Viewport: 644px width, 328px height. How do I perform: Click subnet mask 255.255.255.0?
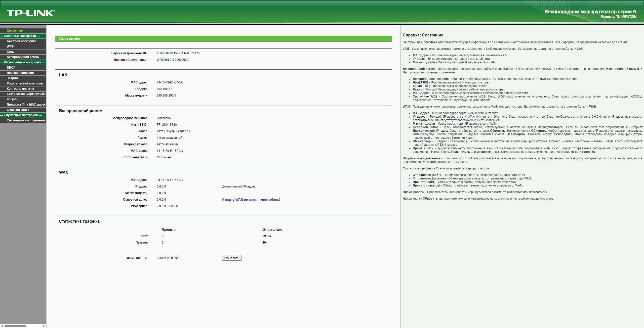[x=166, y=96]
